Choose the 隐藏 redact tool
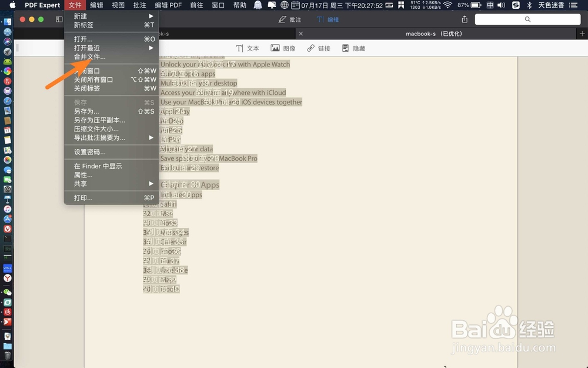588x368 pixels. coord(353,48)
